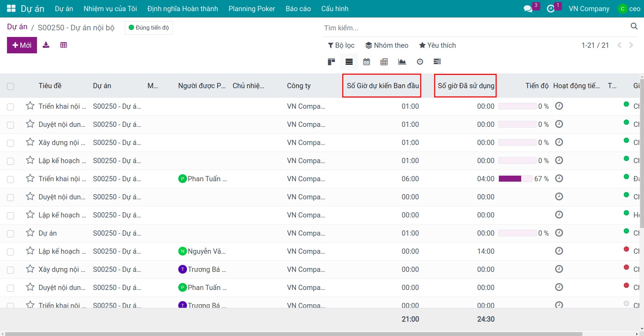Open the Nhóm theo group-by dropdown
644x336 pixels.
[x=387, y=45]
